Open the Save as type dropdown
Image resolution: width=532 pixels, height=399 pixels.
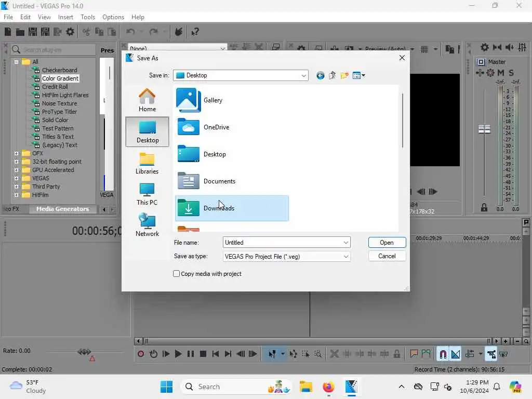coord(345,257)
